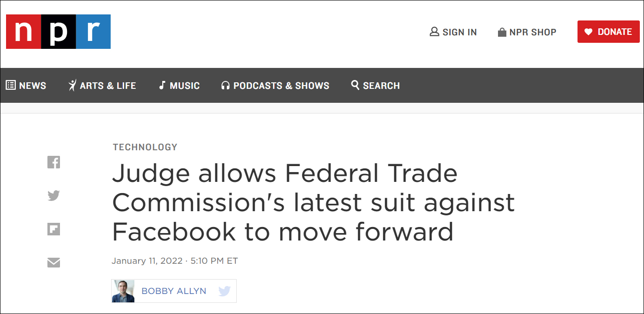644x314 pixels.
Task: Click the NPR logo
Action: (x=58, y=32)
